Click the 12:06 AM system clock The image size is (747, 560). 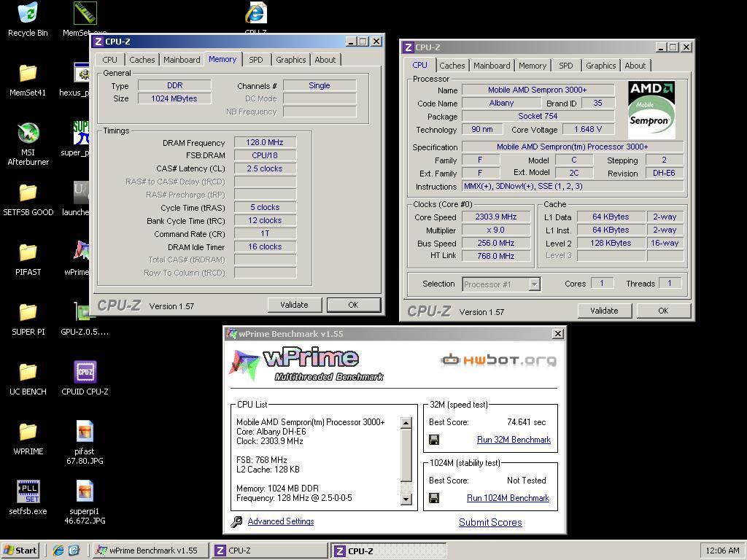(x=722, y=551)
